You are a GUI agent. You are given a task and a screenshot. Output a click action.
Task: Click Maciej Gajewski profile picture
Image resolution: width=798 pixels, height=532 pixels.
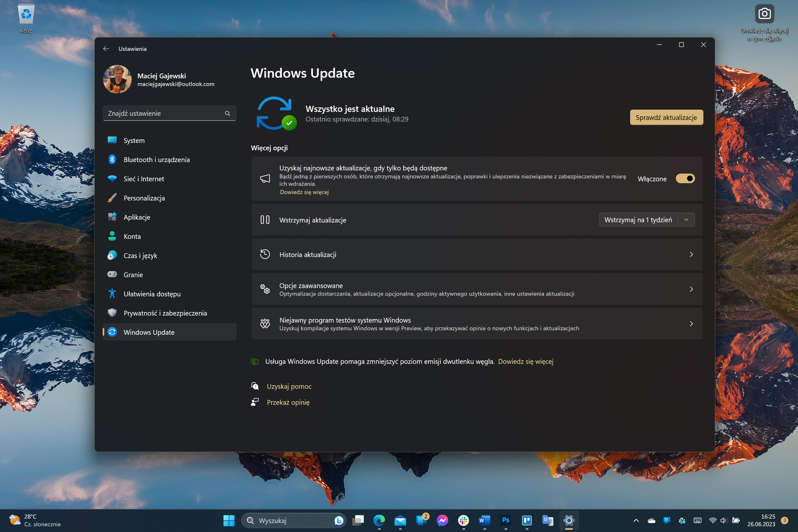[x=117, y=79]
